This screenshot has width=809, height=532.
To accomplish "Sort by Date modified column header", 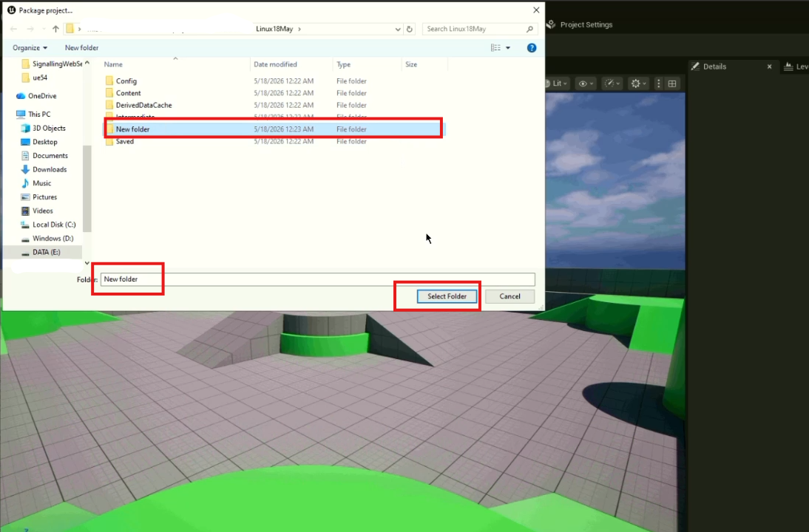I will coord(291,64).
